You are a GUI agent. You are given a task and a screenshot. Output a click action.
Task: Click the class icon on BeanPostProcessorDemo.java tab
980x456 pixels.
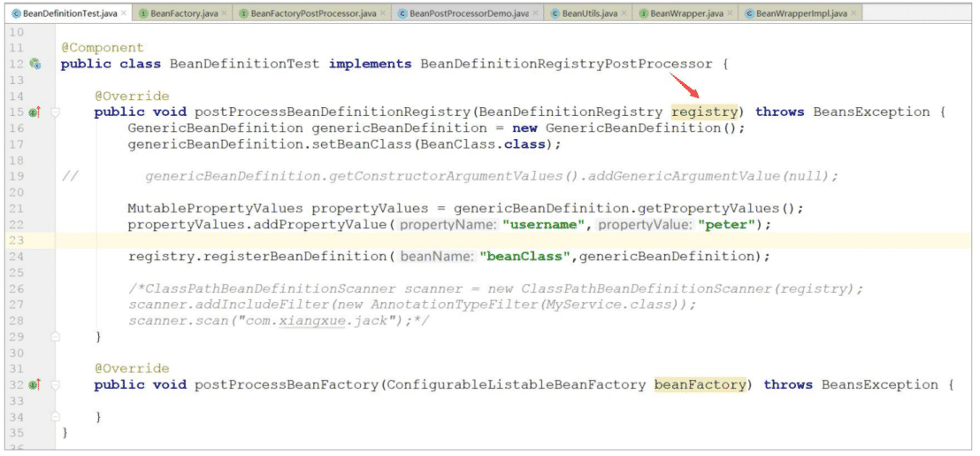click(x=402, y=13)
